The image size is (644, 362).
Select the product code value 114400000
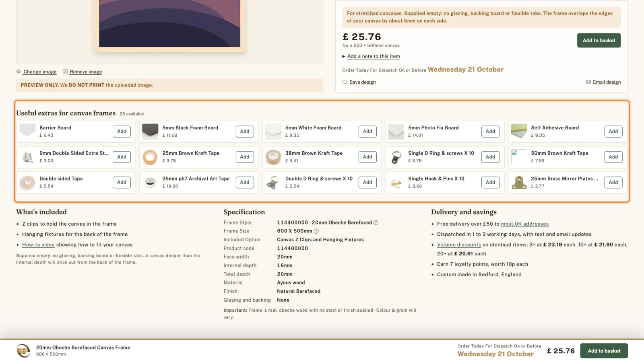coord(292,248)
